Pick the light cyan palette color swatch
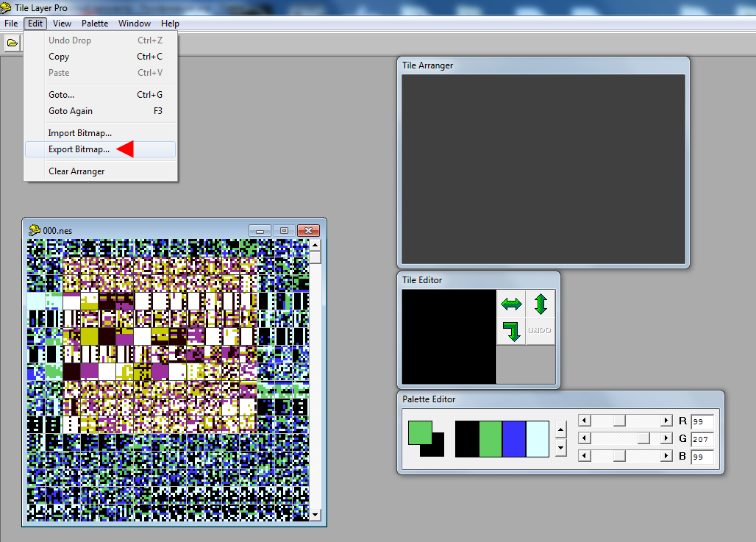The image size is (756, 542). click(x=538, y=438)
